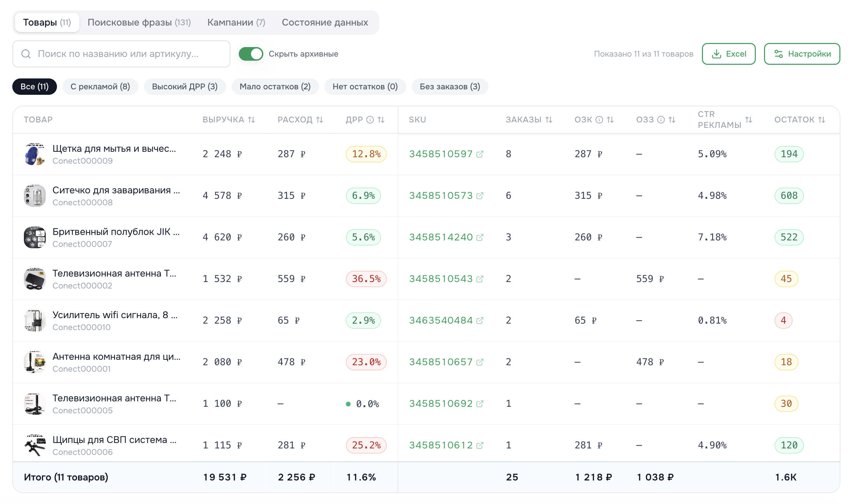Click the red 36.5% ДРР badge
The width and height of the screenshot is (852, 504).
click(366, 279)
